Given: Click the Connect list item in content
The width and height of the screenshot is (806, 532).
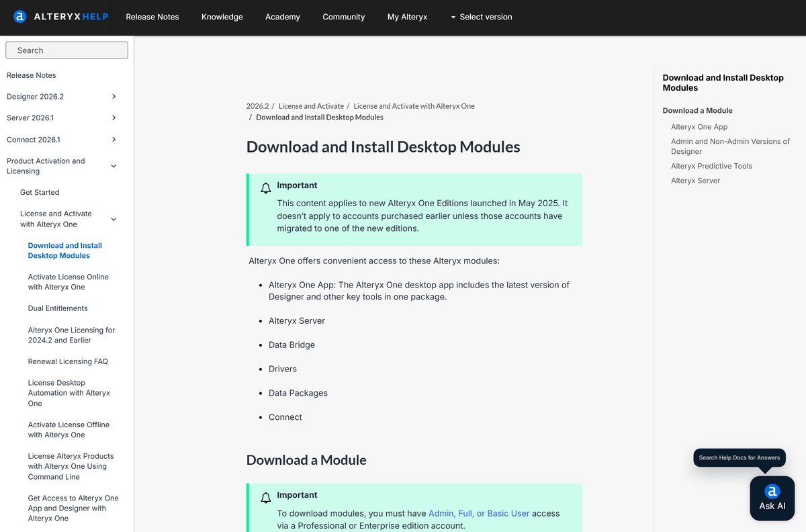Looking at the screenshot, I should click(x=285, y=417).
